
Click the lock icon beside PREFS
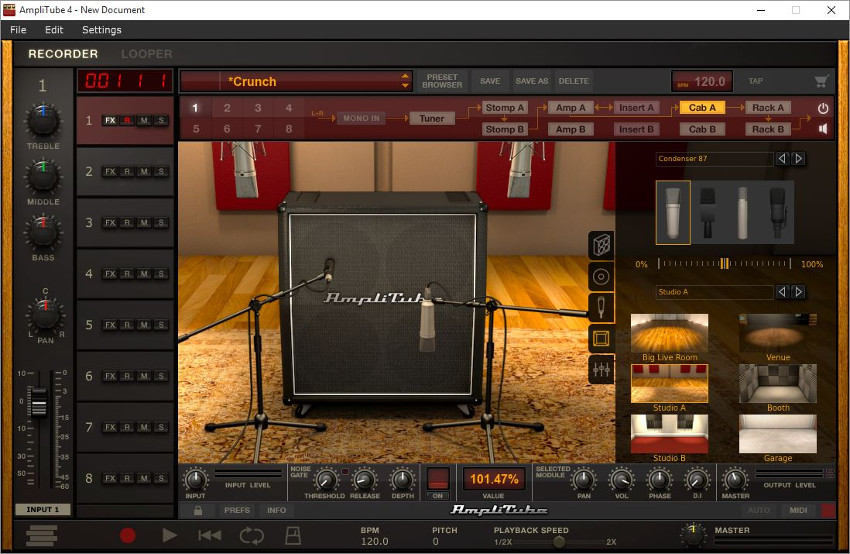(x=198, y=511)
